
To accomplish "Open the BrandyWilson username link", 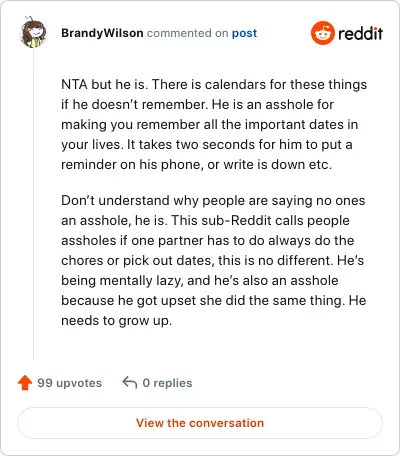I will coord(102,33).
